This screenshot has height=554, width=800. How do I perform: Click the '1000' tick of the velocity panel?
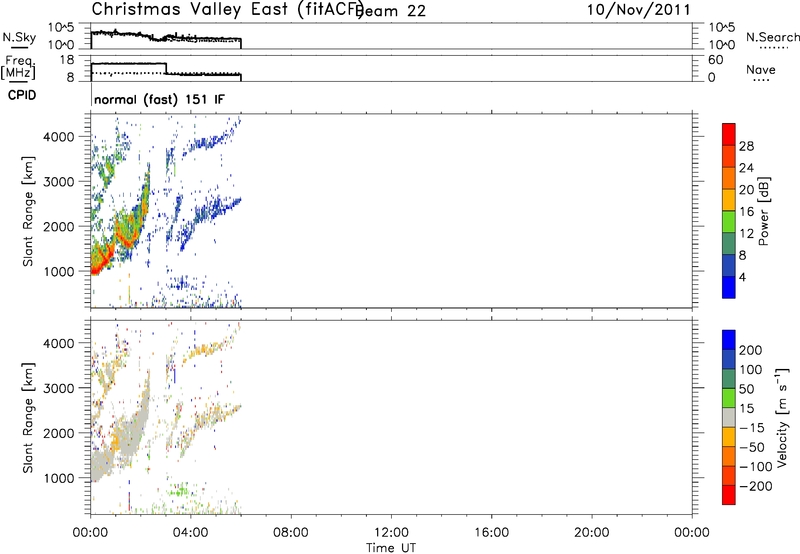(59, 478)
